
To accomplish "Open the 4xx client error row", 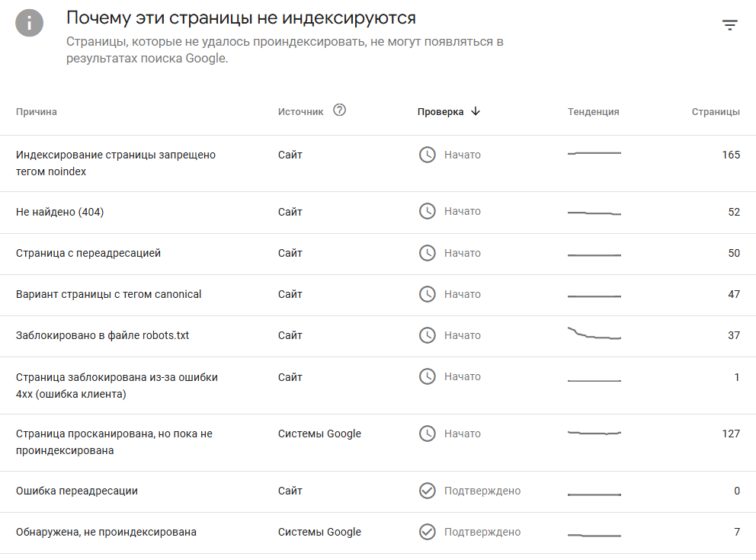I will (x=378, y=386).
